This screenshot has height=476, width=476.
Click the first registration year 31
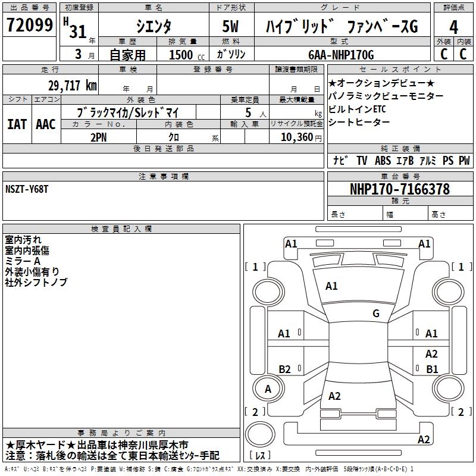click(x=78, y=32)
